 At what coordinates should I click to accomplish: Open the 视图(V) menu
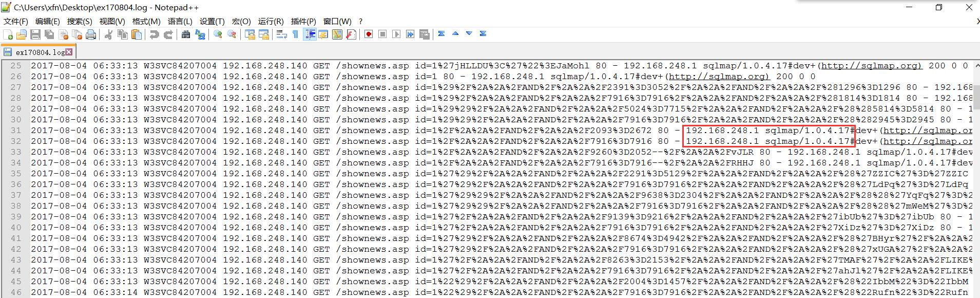[112, 21]
